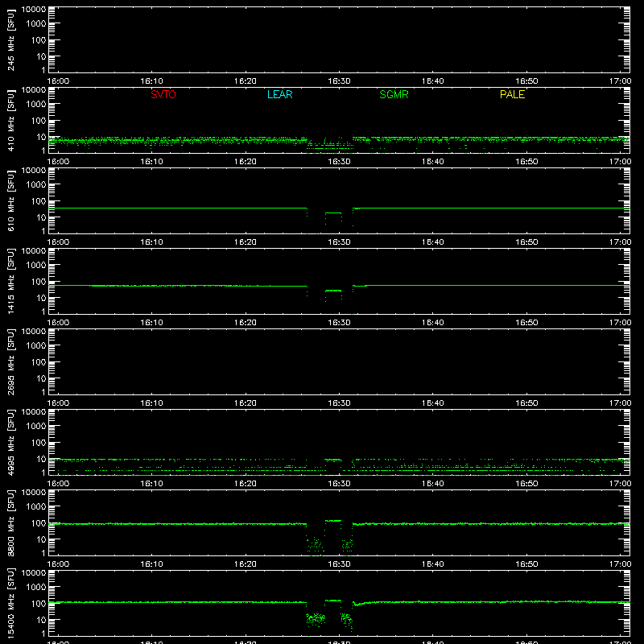The height and width of the screenshot is (644, 644).
Task: Select the 8800 MHz [SFU] axis title
Action: pyautogui.click(x=10, y=522)
